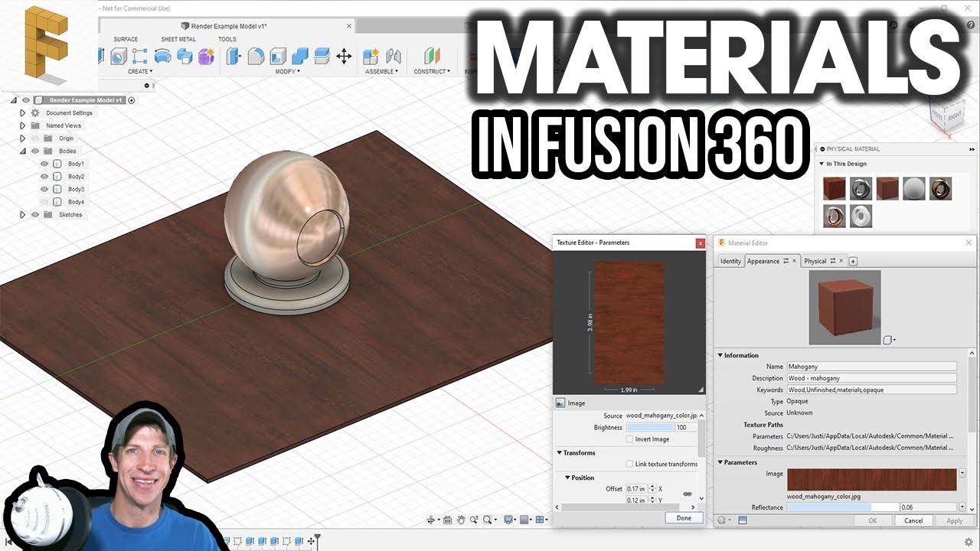
Task: Select the Hole tool in Create group
Action: (118, 56)
